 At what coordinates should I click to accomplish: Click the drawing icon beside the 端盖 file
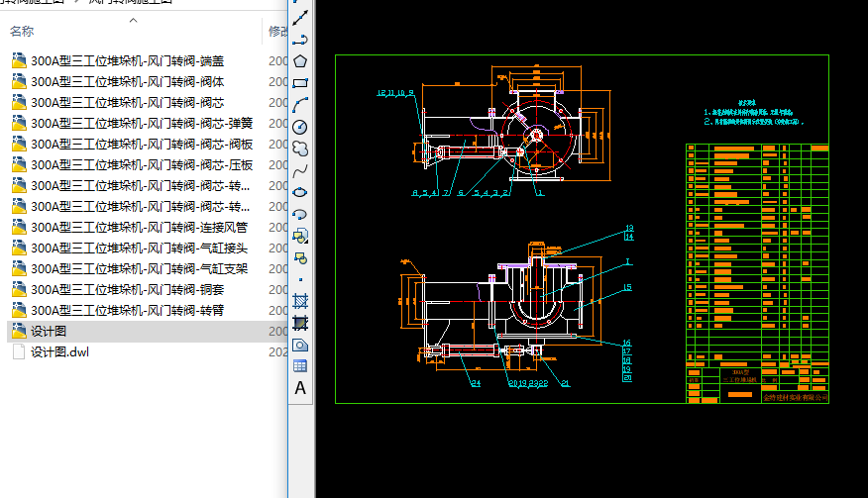19,60
